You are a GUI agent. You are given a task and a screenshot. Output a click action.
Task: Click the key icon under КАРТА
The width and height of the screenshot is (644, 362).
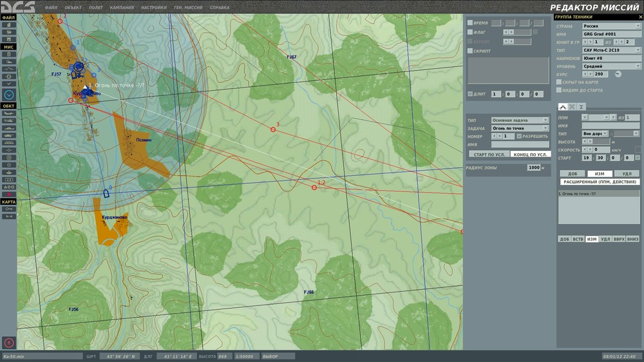(8, 209)
